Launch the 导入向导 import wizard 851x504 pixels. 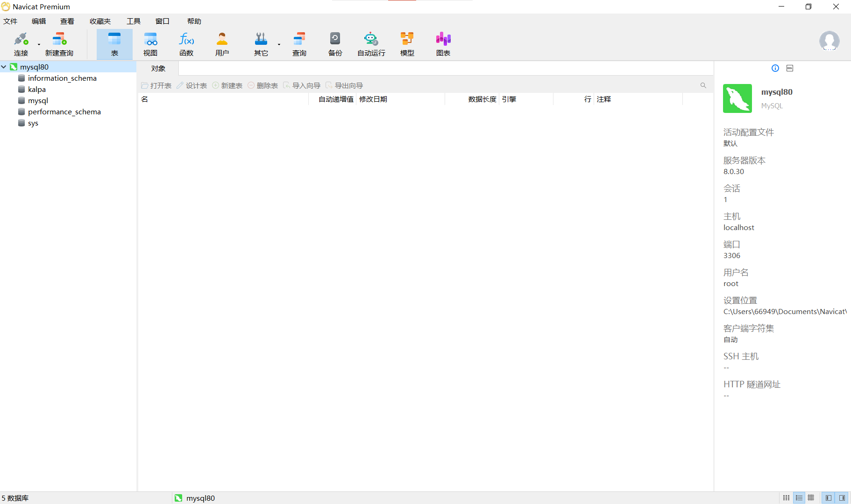(x=302, y=85)
